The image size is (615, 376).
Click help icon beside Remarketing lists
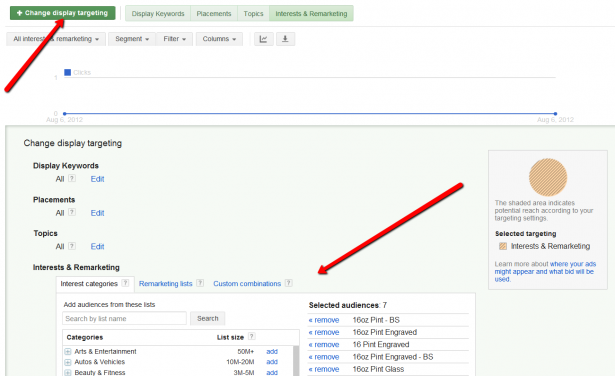[200, 283]
